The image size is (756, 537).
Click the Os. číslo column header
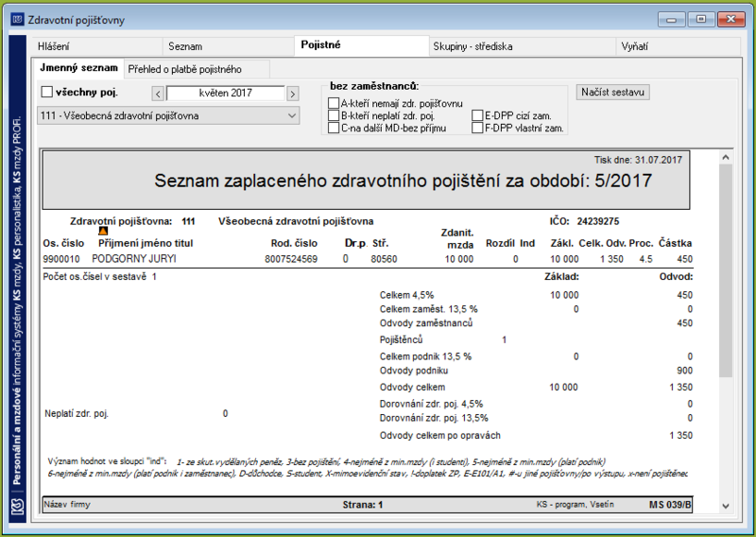(x=63, y=243)
